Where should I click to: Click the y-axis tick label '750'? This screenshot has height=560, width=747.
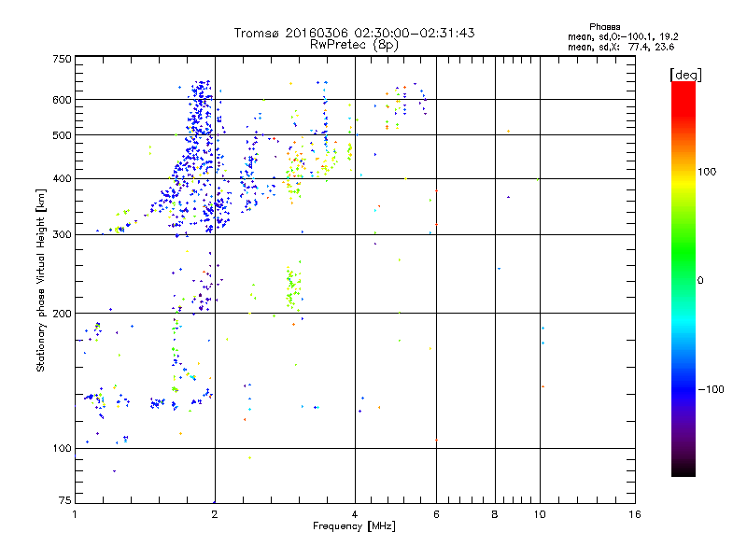[62, 59]
